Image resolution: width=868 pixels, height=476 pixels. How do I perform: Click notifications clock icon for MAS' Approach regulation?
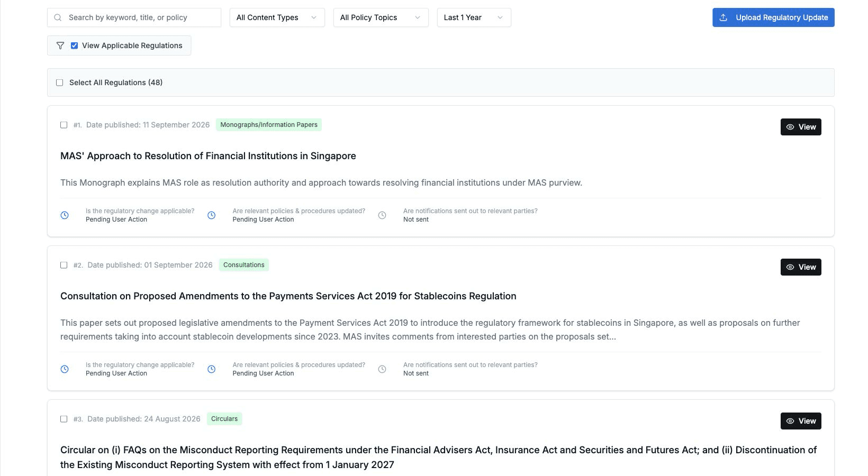click(382, 215)
